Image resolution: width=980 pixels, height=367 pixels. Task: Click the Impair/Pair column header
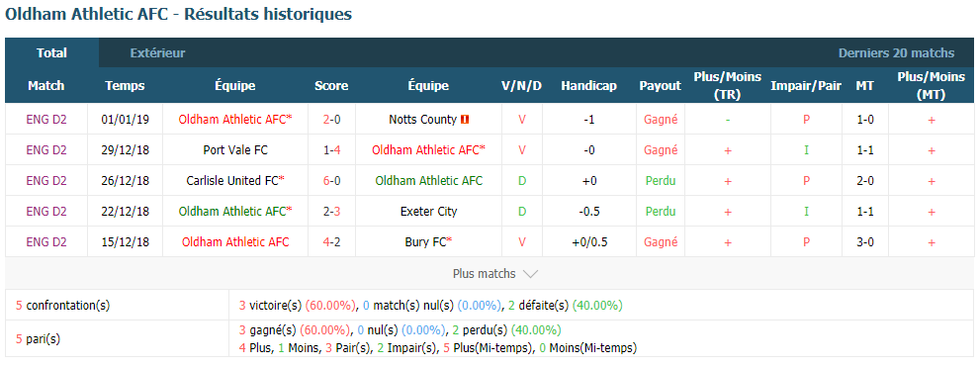pyautogui.click(x=806, y=86)
